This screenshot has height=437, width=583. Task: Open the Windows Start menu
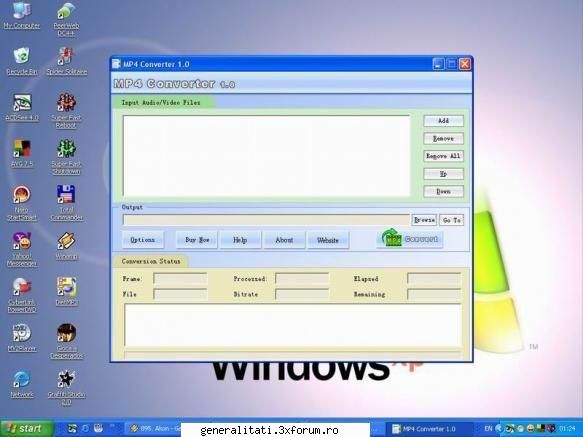click(27, 428)
